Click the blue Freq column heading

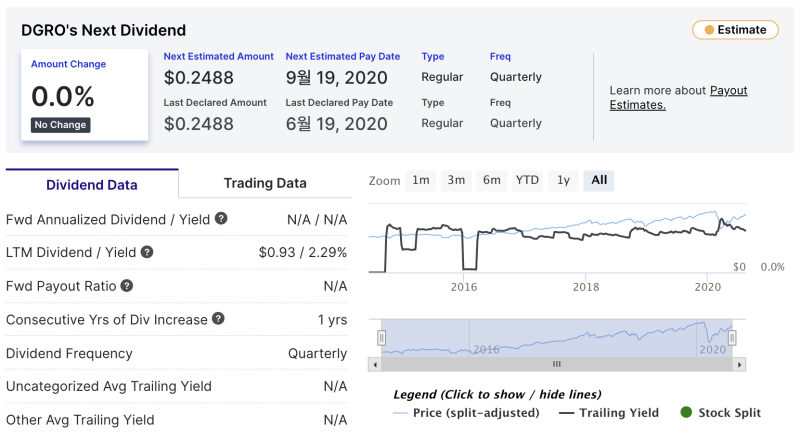(x=500, y=56)
